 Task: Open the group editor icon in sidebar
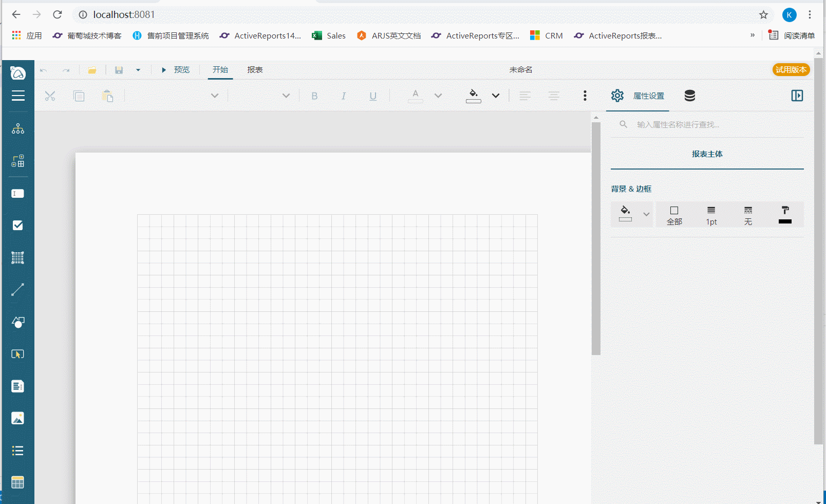(x=18, y=161)
